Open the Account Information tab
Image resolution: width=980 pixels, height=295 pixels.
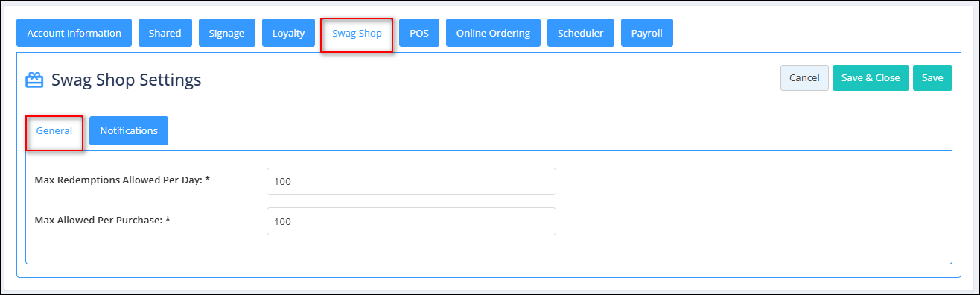point(74,33)
